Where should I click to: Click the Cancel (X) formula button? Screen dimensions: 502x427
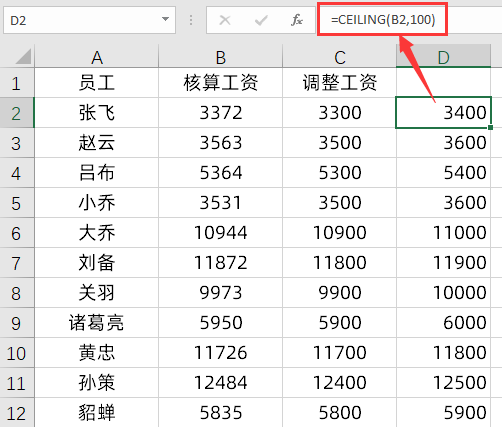point(225,20)
